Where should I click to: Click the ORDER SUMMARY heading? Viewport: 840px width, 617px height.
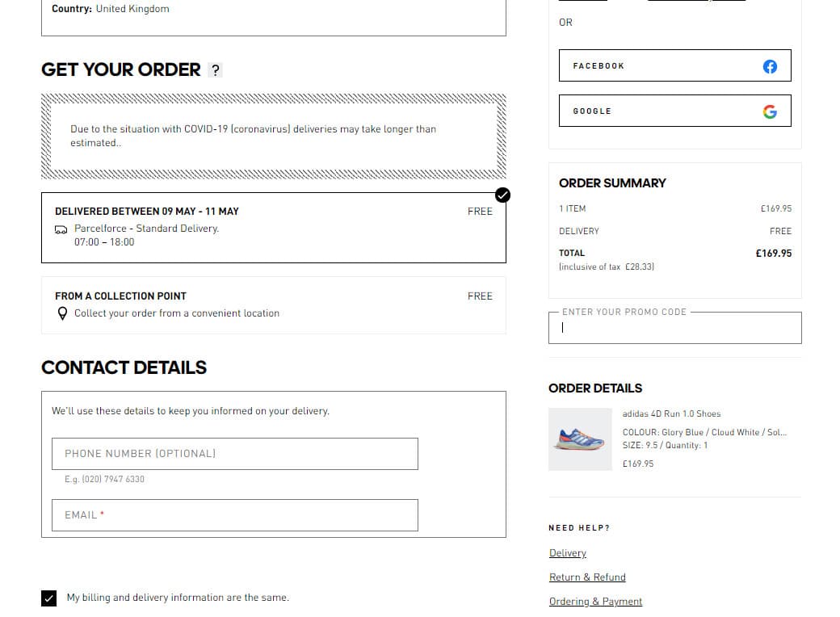[x=612, y=183]
